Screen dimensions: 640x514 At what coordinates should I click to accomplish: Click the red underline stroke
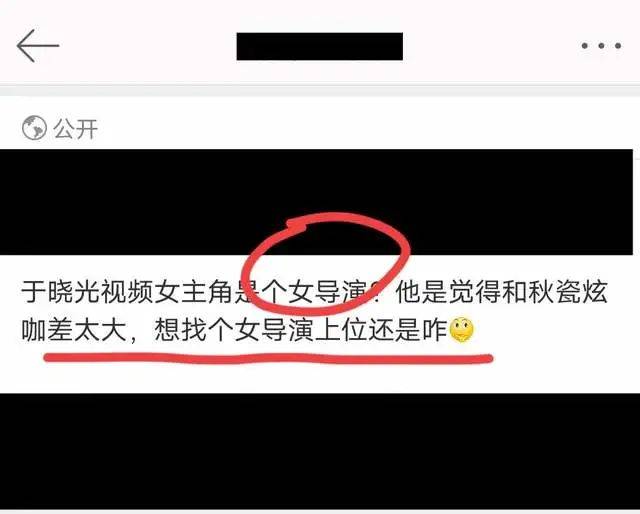click(268, 358)
